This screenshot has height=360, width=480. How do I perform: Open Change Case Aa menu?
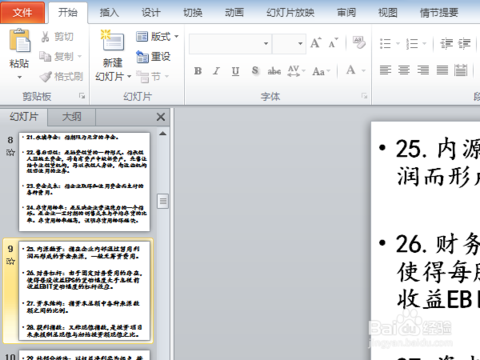(321, 71)
